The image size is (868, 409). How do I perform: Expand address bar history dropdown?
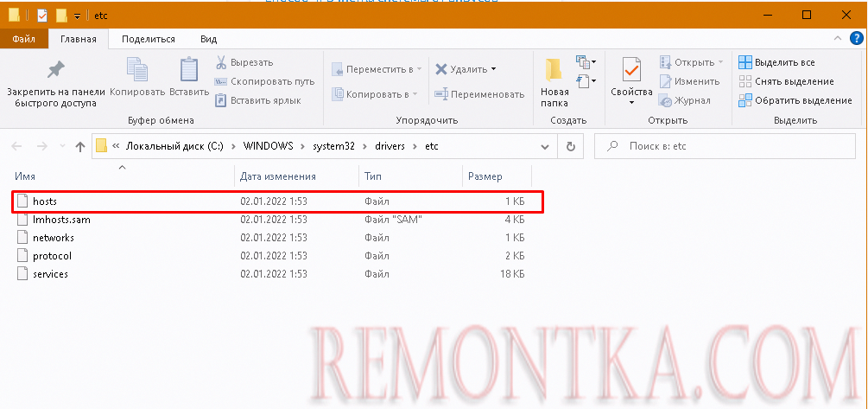[545, 147]
